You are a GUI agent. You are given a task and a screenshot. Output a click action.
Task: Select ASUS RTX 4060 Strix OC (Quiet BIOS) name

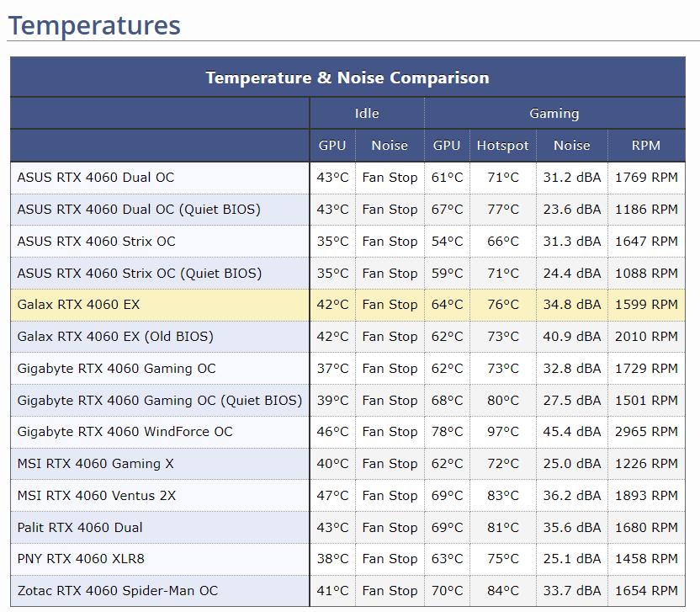(140, 274)
